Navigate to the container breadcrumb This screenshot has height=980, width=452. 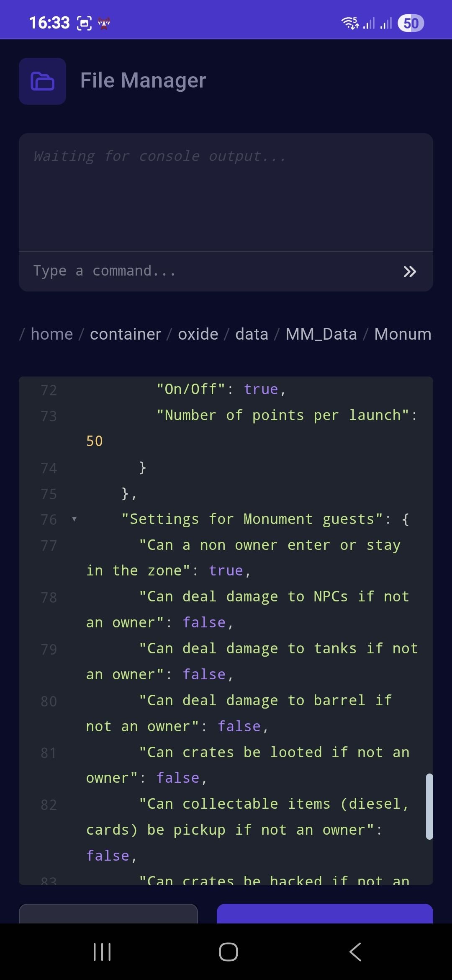coord(125,334)
